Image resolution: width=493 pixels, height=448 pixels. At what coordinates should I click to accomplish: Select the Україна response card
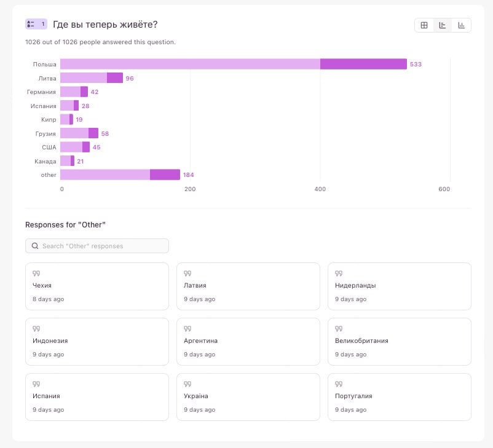click(248, 396)
